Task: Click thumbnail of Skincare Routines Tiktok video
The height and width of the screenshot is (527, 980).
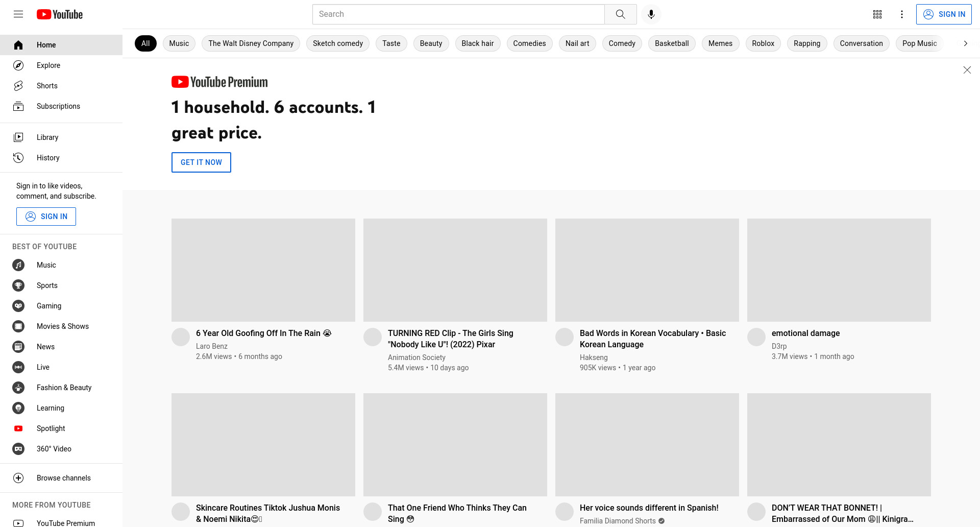Action: coord(263,445)
